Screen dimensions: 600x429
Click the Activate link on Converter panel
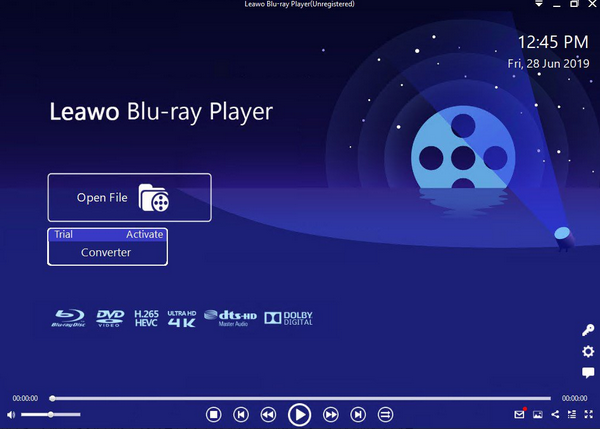[145, 234]
